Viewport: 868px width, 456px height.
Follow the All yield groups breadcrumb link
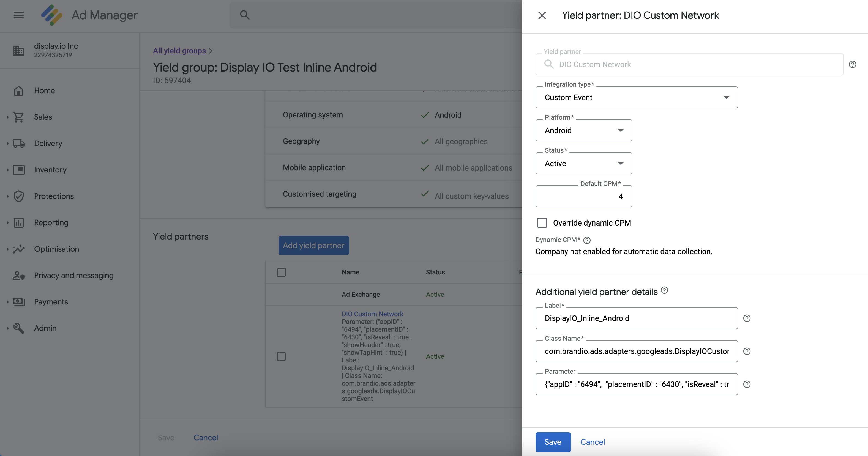tap(179, 51)
